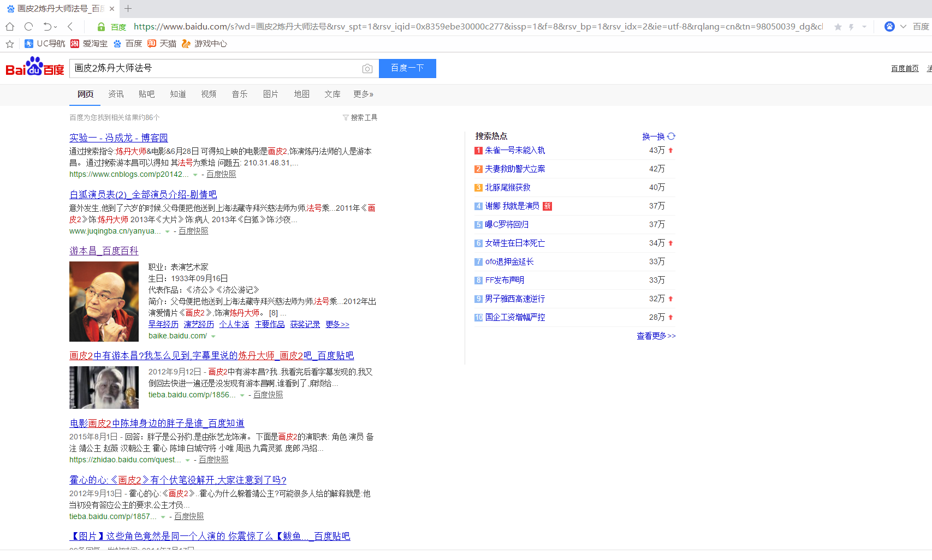Open the 百度 bookmark in bookmarks bar
This screenshot has height=560, width=932.
(x=128, y=44)
